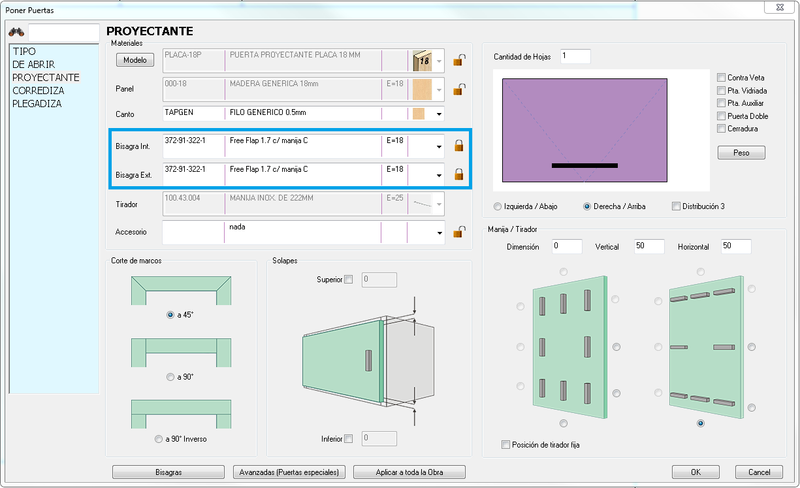Open the Canto dropdown arrow

pyautogui.click(x=439, y=114)
